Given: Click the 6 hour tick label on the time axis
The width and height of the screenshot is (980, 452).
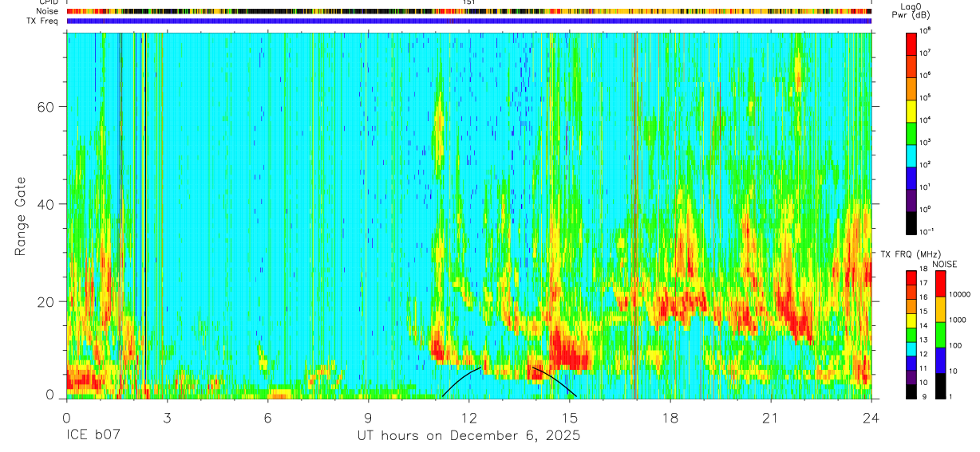Looking at the screenshot, I should coord(268,417).
